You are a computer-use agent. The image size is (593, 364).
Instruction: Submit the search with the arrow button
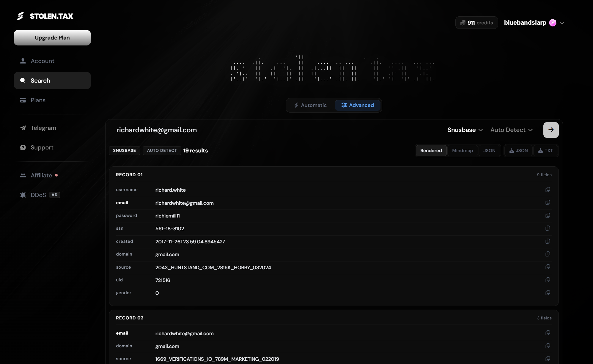(551, 130)
